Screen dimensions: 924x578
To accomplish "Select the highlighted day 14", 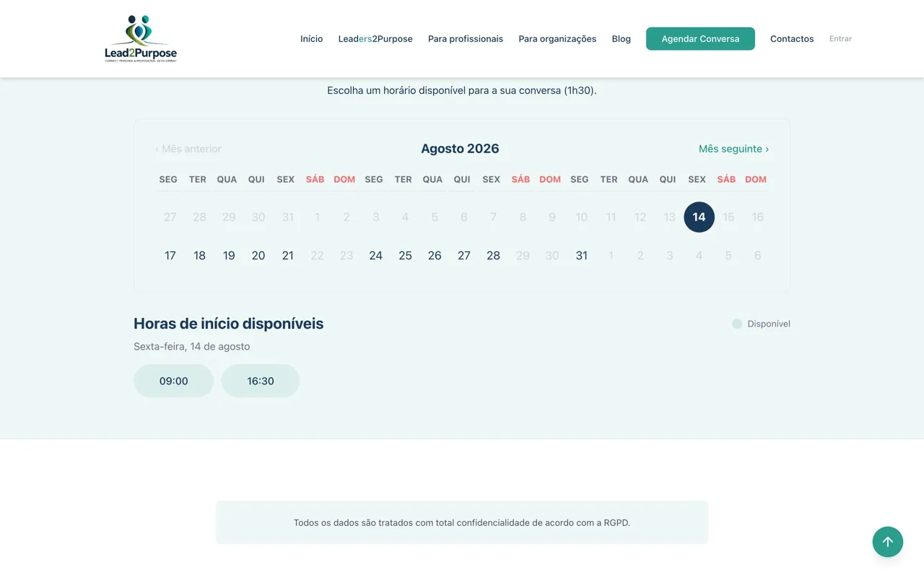I will point(699,217).
